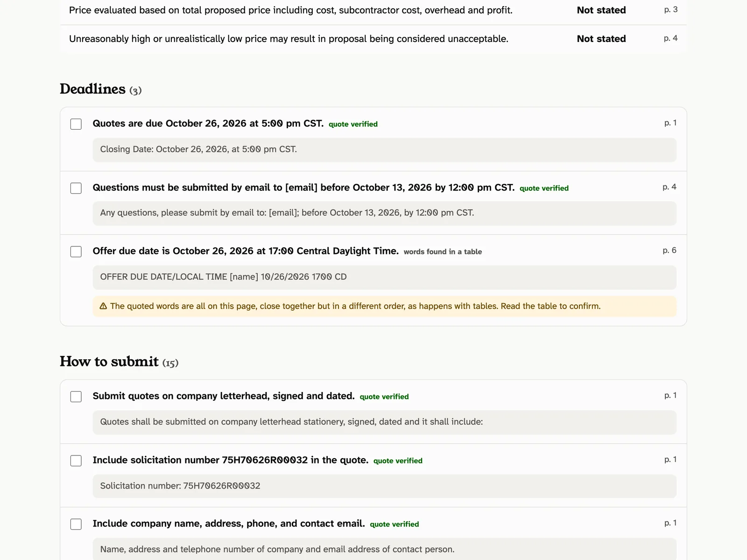This screenshot has width=747, height=560.
Task: Click title 'Questions must be submitted by email'
Action: point(303,187)
